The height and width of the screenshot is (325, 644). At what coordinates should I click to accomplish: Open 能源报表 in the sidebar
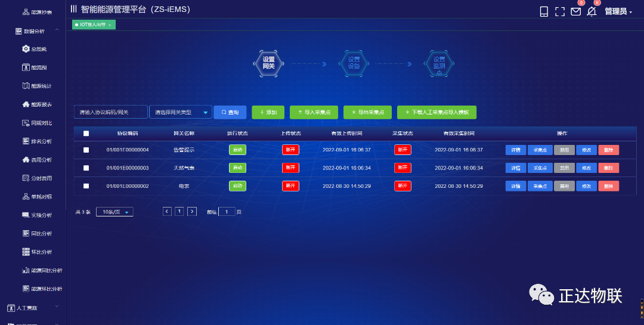[37, 104]
